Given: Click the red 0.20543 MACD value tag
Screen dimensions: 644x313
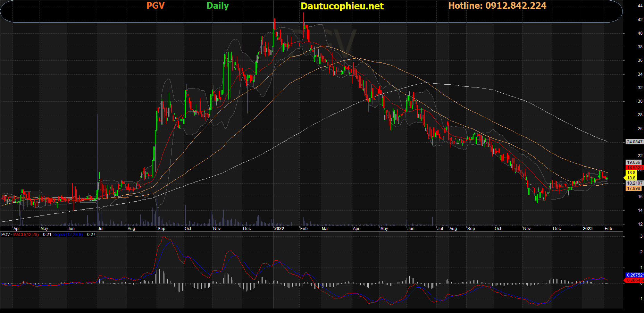Looking at the screenshot, I should coord(634,280).
